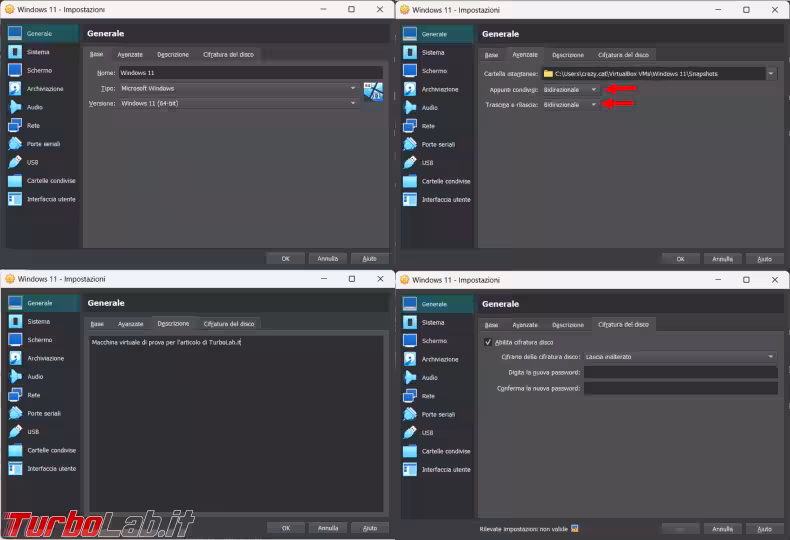Expand the Cartella istantanee path dropdown
Viewport: 790px width, 540px height.
click(771, 74)
